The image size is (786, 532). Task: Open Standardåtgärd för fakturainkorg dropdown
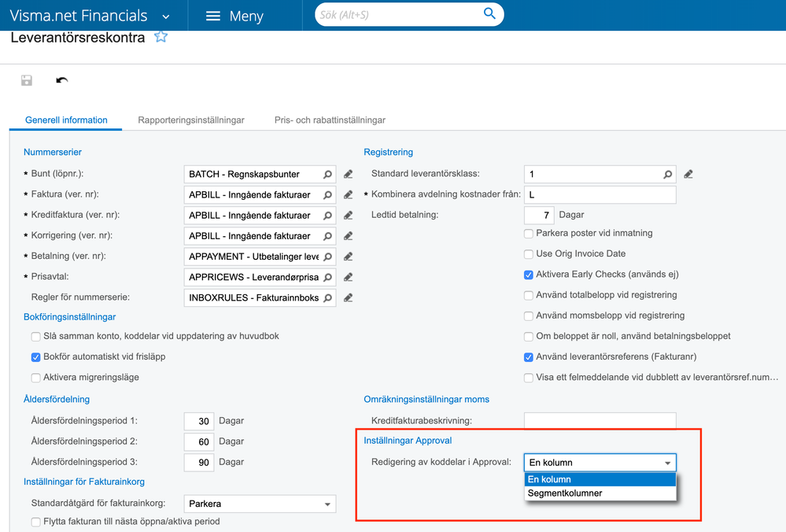click(327, 504)
